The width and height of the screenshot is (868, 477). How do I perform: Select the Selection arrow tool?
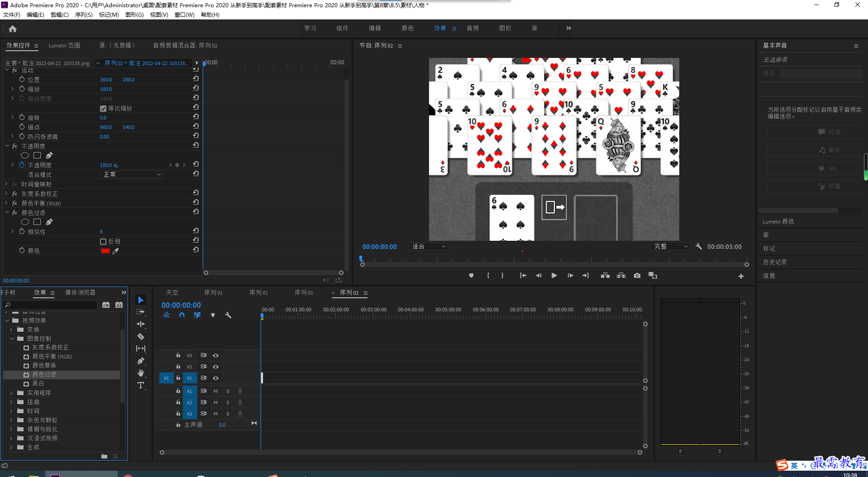point(141,300)
